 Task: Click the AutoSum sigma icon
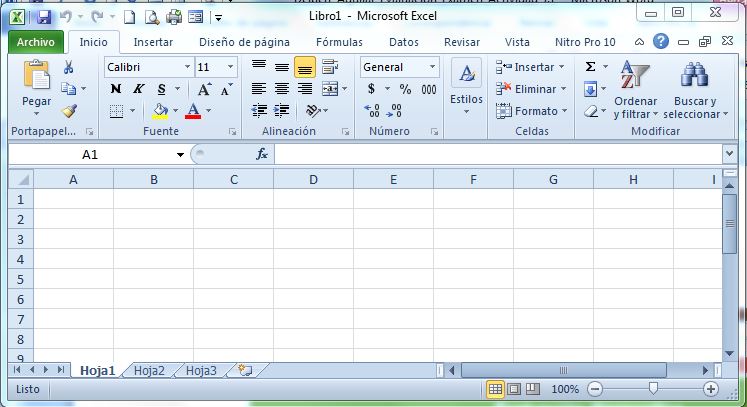[590, 67]
